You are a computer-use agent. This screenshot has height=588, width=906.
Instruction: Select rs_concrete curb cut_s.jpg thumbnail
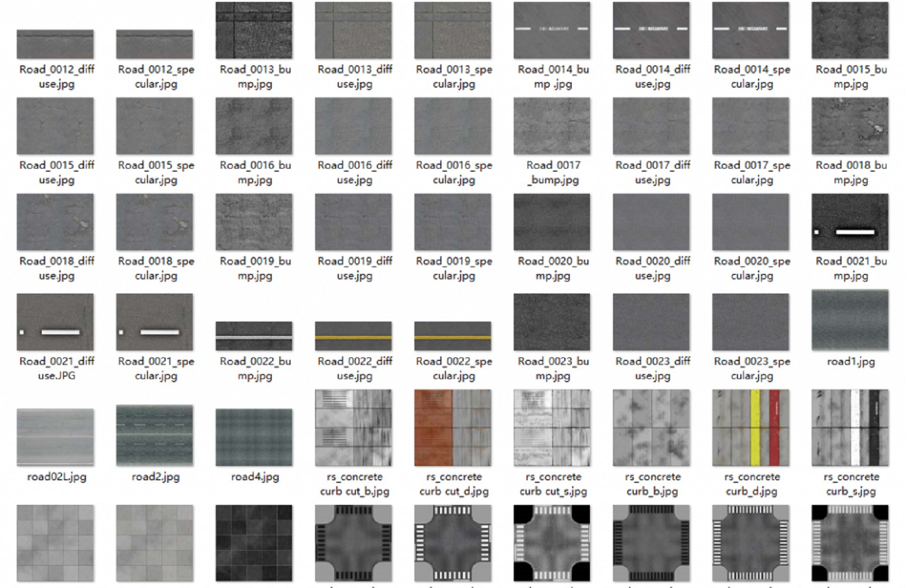click(x=552, y=428)
